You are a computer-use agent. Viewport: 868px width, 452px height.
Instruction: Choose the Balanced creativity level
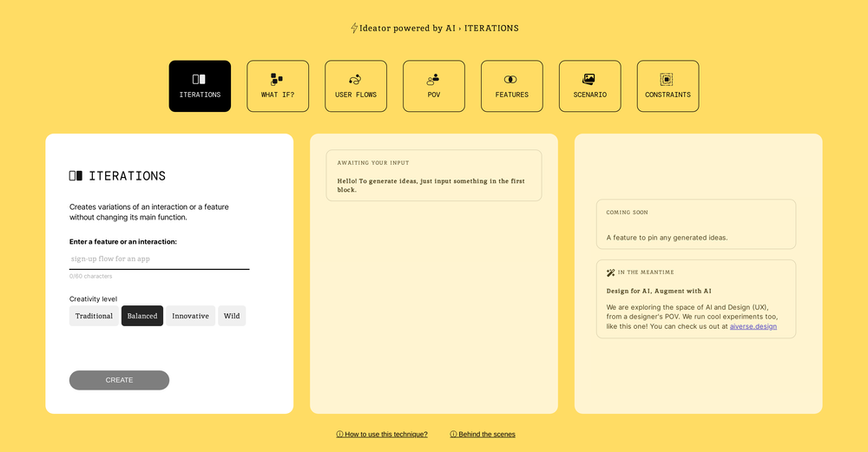[x=142, y=316]
